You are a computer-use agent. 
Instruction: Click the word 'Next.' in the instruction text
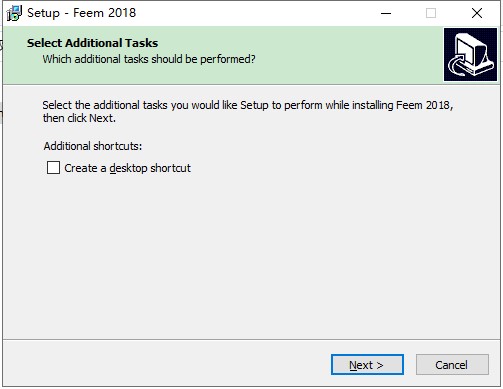click(102, 118)
